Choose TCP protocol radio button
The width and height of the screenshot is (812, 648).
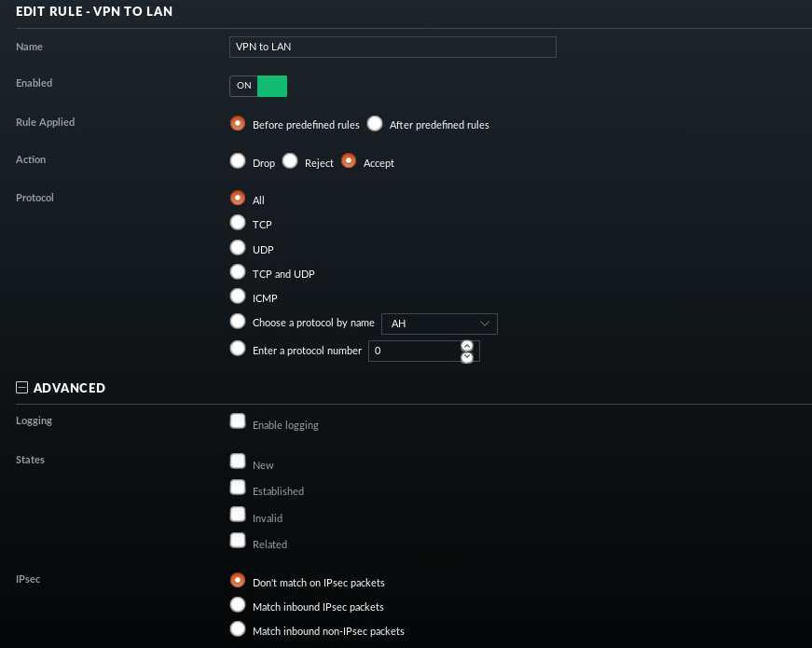238,223
